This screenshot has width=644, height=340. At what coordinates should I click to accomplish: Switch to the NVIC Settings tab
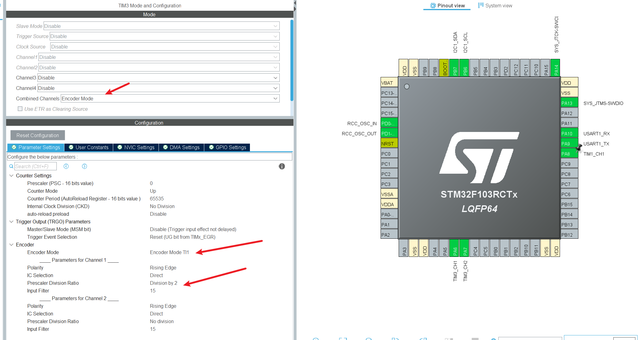click(136, 147)
